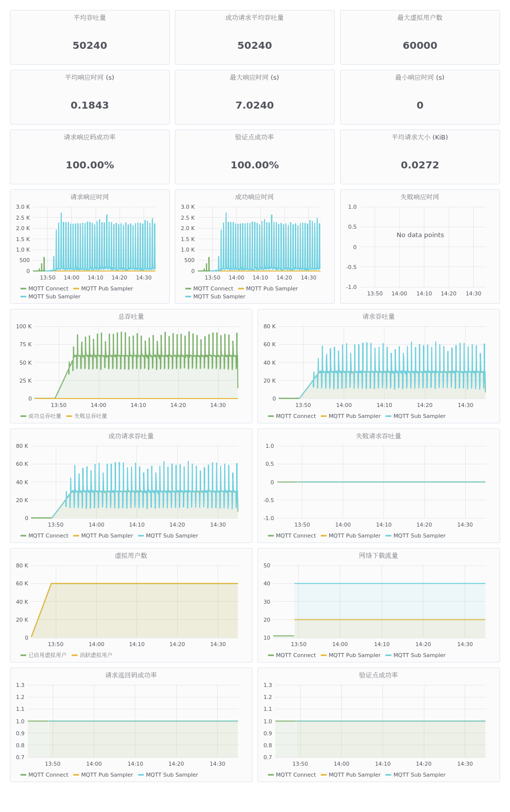Toggle 已启用虚拟用户 legend entry
510x812 pixels.
click(x=47, y=655)
